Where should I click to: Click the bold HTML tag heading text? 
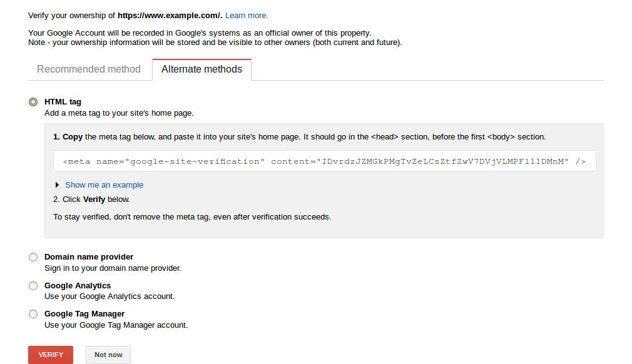(x=63, y=102)
